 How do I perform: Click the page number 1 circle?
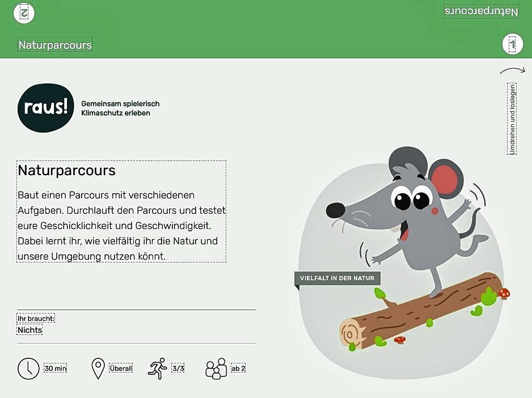(512, 44)
